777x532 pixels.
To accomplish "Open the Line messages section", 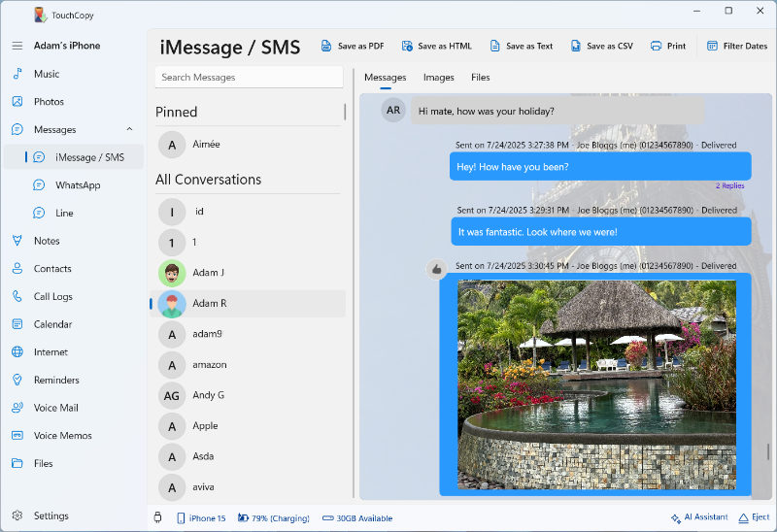I will click(x=74, y=213).
